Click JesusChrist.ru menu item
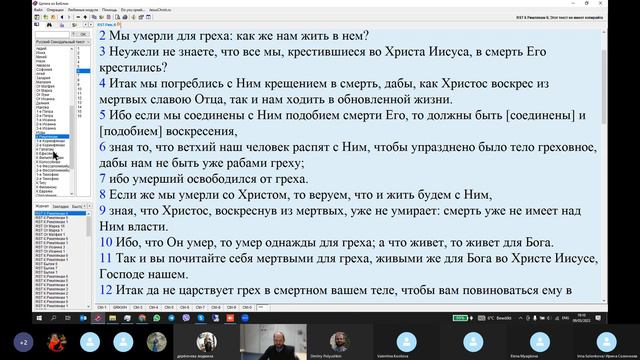 (x=160, y=10)
